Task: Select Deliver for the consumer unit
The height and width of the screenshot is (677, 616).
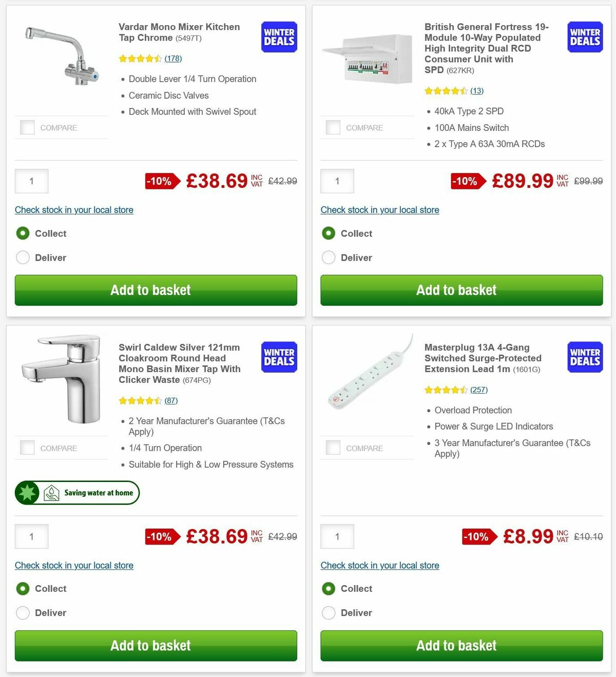Action: tap(329, 257)
